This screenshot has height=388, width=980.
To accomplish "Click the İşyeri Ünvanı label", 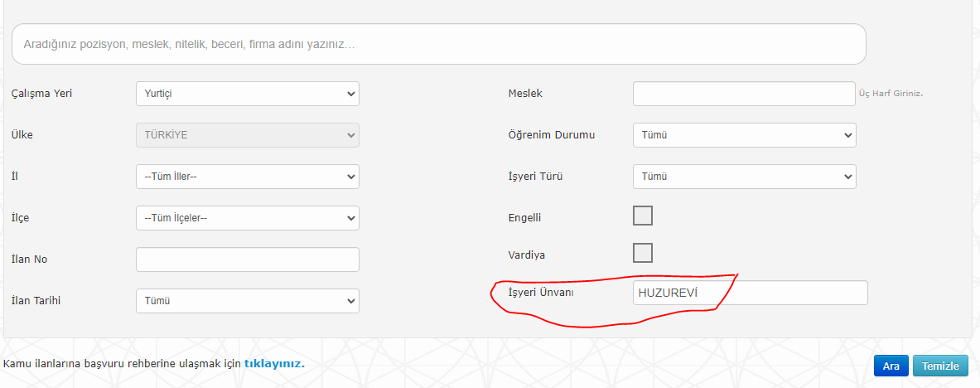I will pos(542,293).
